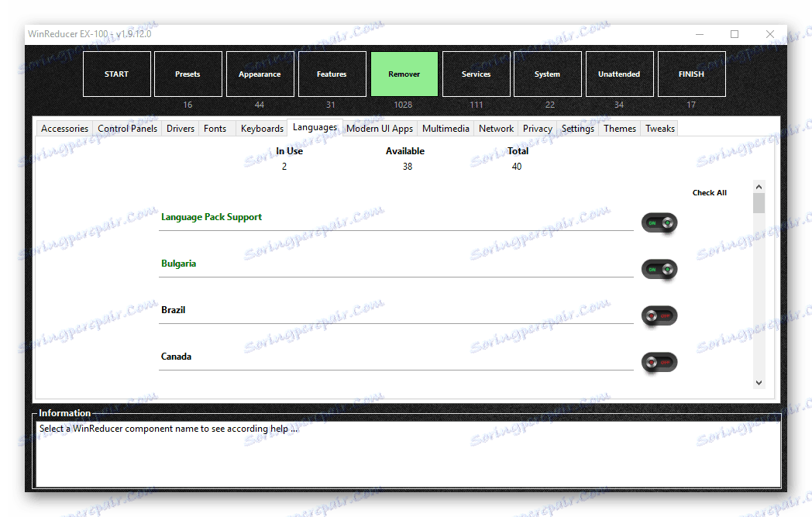Switch to the Keyboards tab
812x517 pixels.
click(262, 129)
